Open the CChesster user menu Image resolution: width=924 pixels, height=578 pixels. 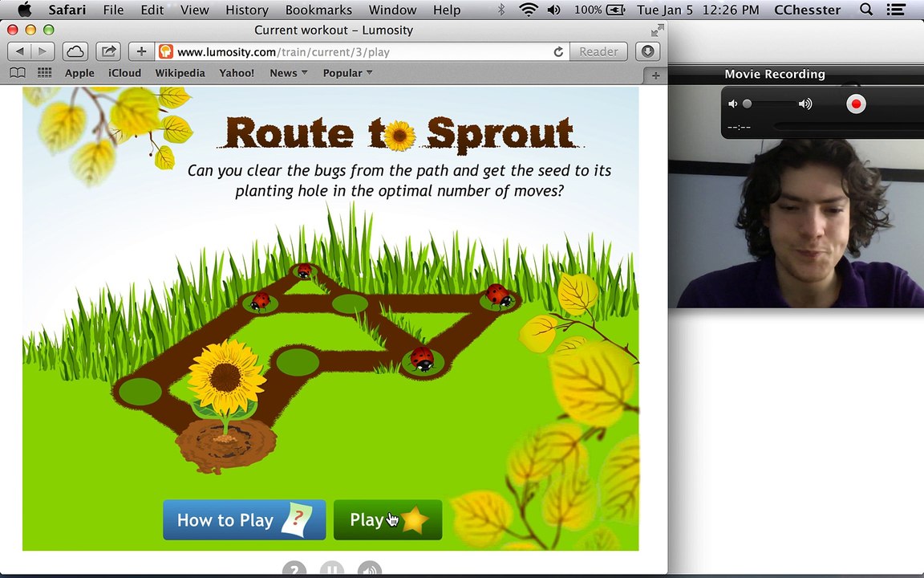(808, 10)
